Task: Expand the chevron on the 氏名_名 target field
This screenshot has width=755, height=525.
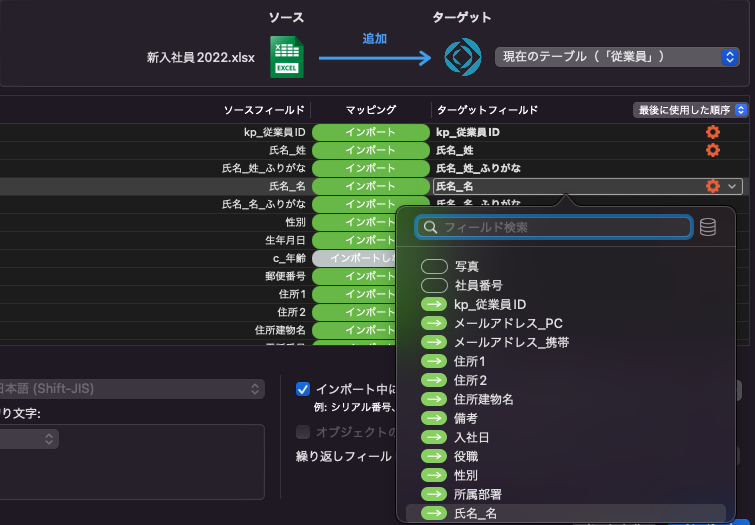Action: click(733, 186)
